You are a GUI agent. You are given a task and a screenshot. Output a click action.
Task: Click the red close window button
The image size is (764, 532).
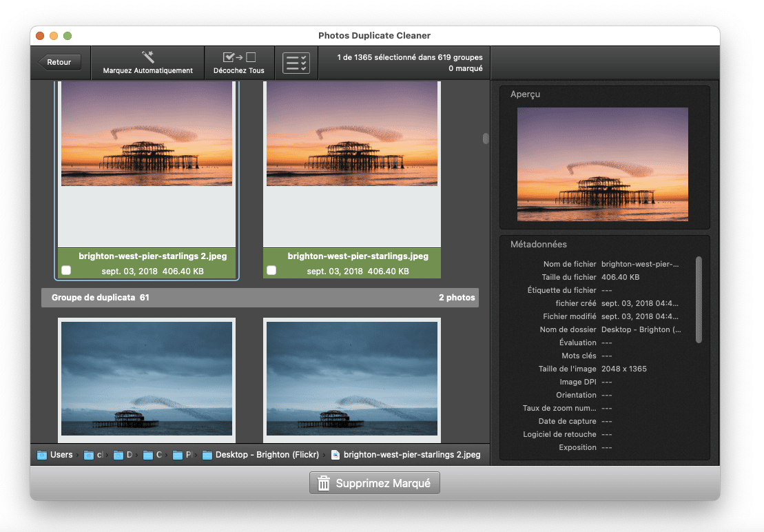40,36
